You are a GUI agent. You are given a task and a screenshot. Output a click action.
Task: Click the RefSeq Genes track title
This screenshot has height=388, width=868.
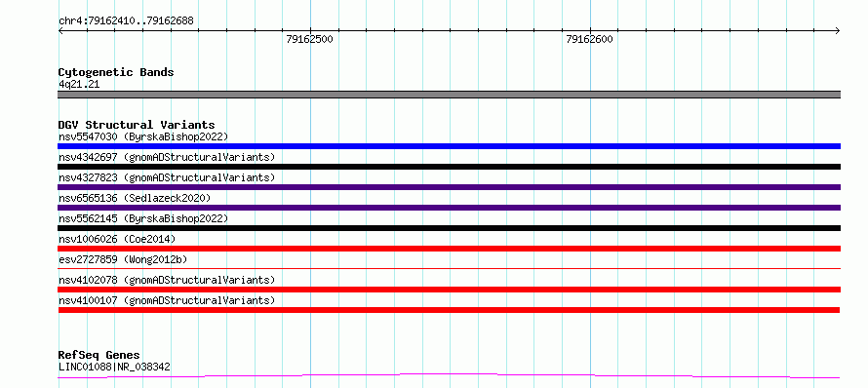99,355
